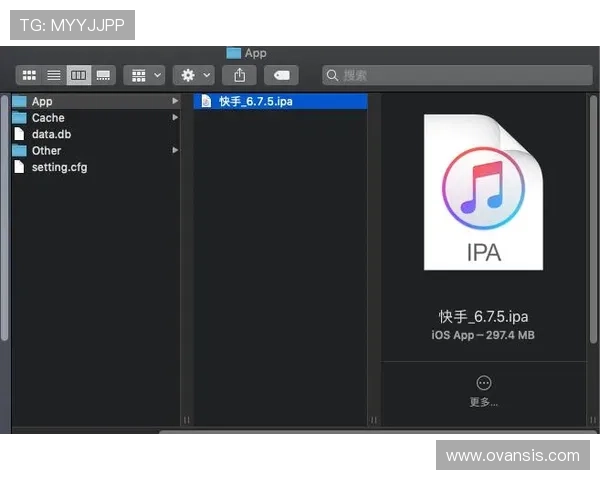Click the Cache folder icon
Image resolution: width=600 pixels, height=480 pixels.
click(x=19, y=118)
